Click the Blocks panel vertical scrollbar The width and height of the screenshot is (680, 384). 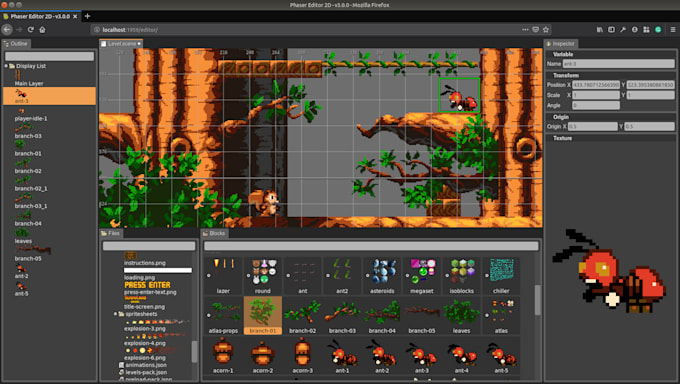tap(538, 300)
